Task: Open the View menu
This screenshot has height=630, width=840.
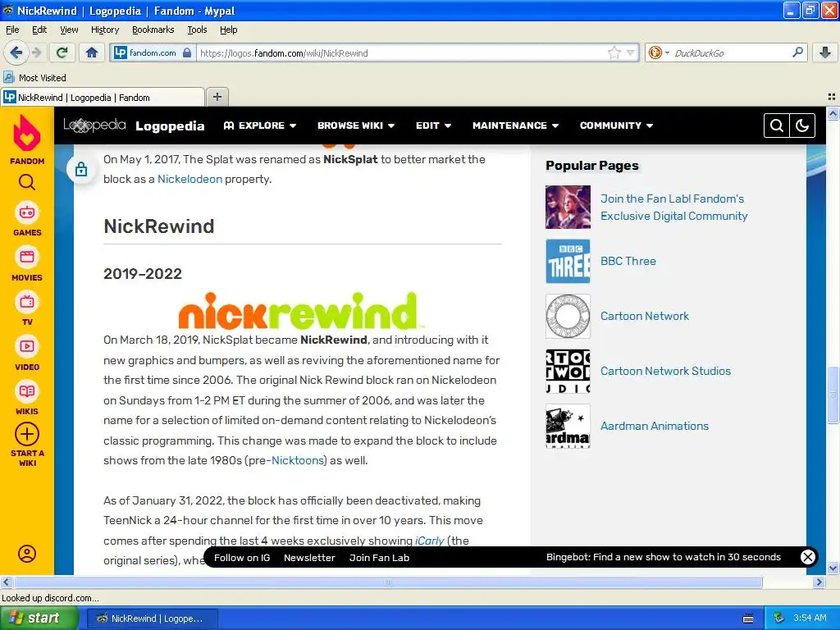Action: pos(69,30)
